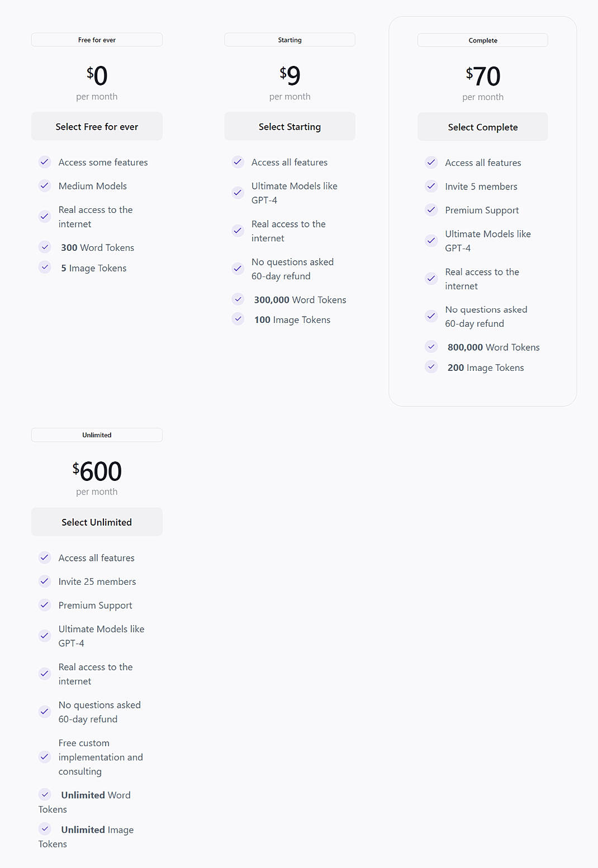Open the Unlimited plan header

(x=96, y=435)
